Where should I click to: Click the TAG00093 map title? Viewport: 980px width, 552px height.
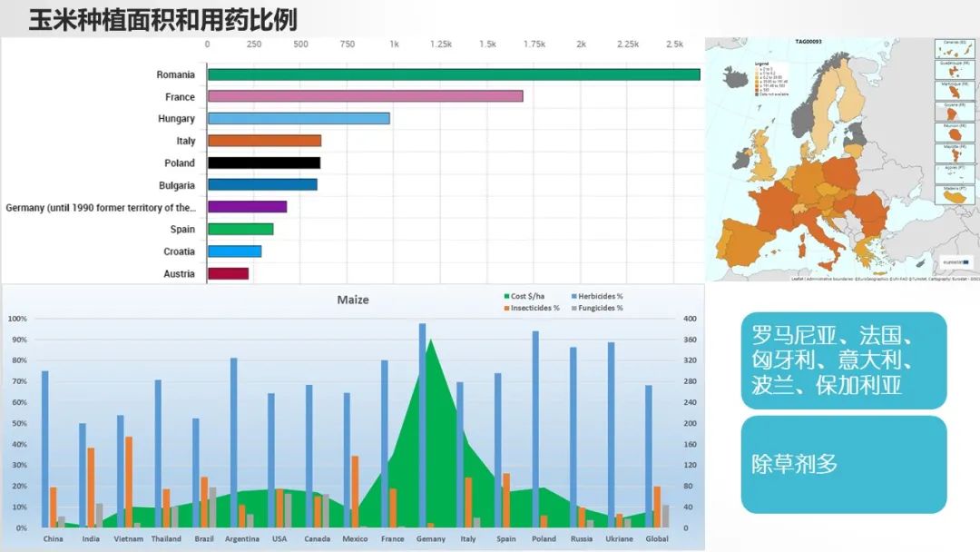pos(808,42)
